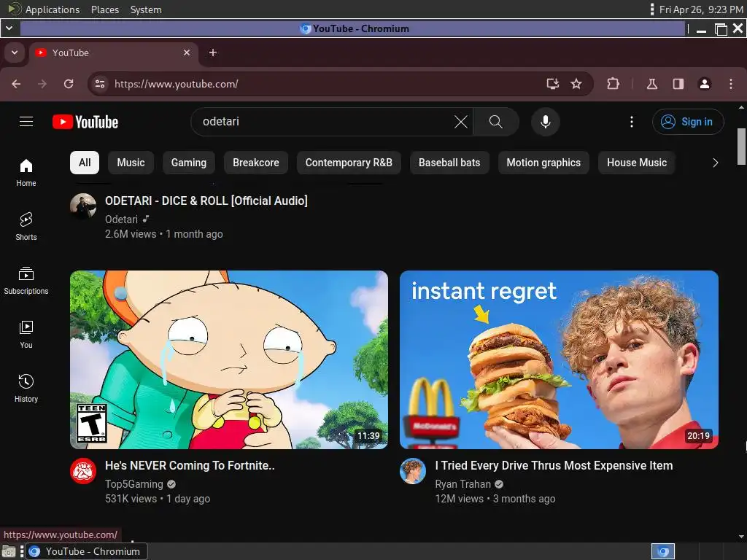Go back with the browser back arrow
The image size is (747, 560).
pos(16,84)
